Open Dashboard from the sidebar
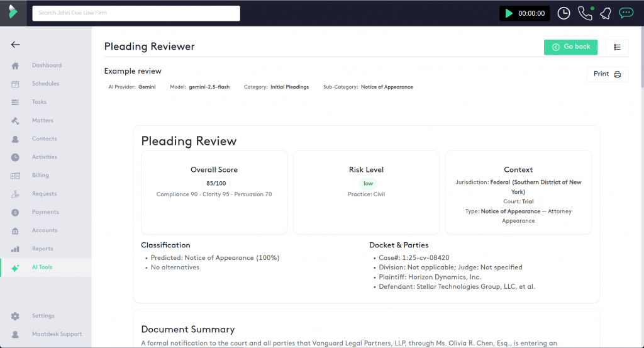 [47, 65]
